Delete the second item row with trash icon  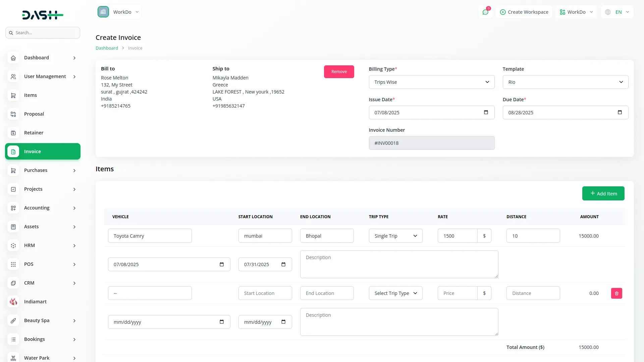pyautogui.click(x=616, y=293)
